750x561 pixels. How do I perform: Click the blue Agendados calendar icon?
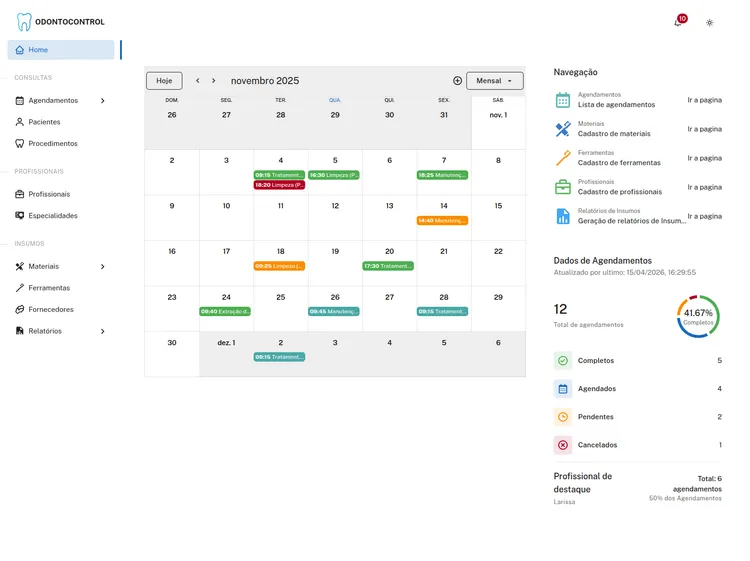click(563, 389)
